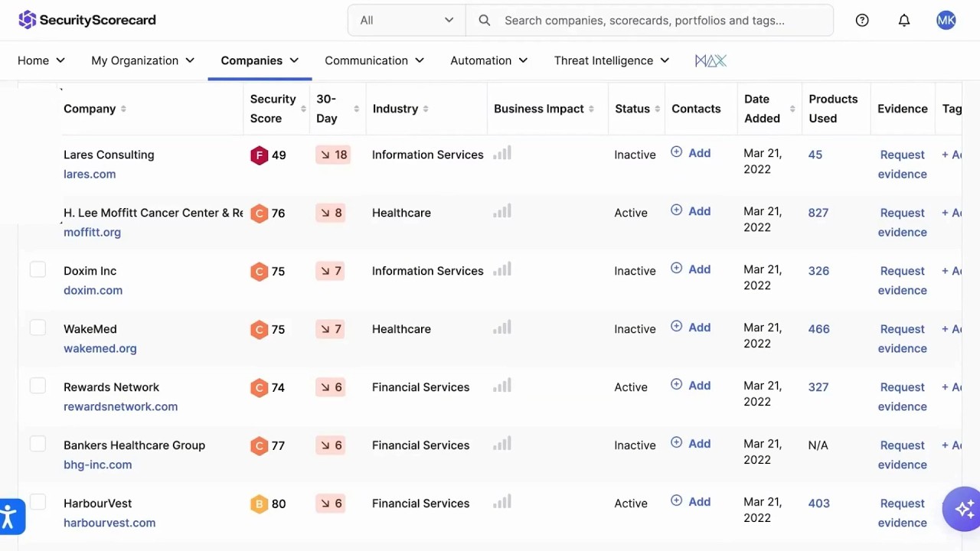Open the MAX logo link
Viewport: 980px width, 551px height.
click(x=710, y=60)
